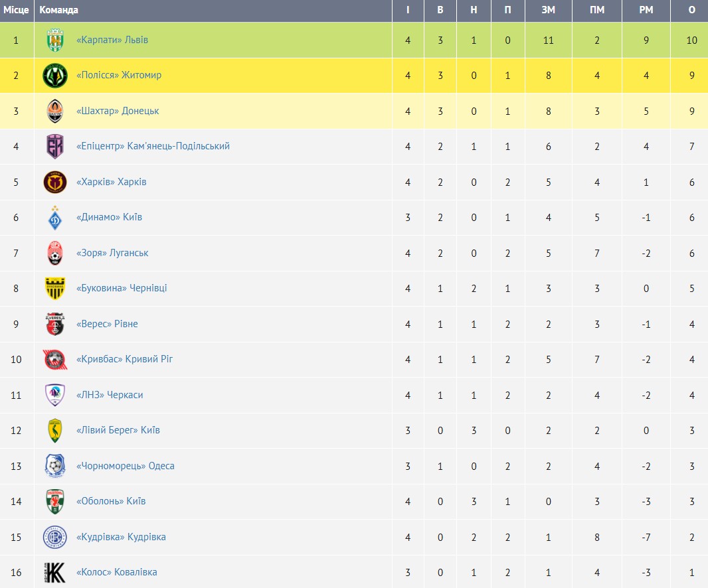Viewport: 708px width, 588px height.
Task: Click the Місце column header
Action: click(x=16, y=10)
